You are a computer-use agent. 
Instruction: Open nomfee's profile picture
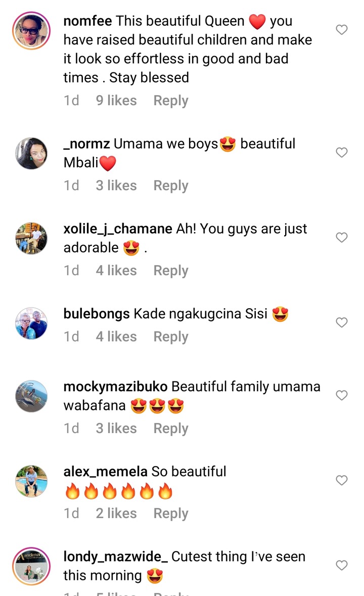pyautogui.click(x=31, y=30)
